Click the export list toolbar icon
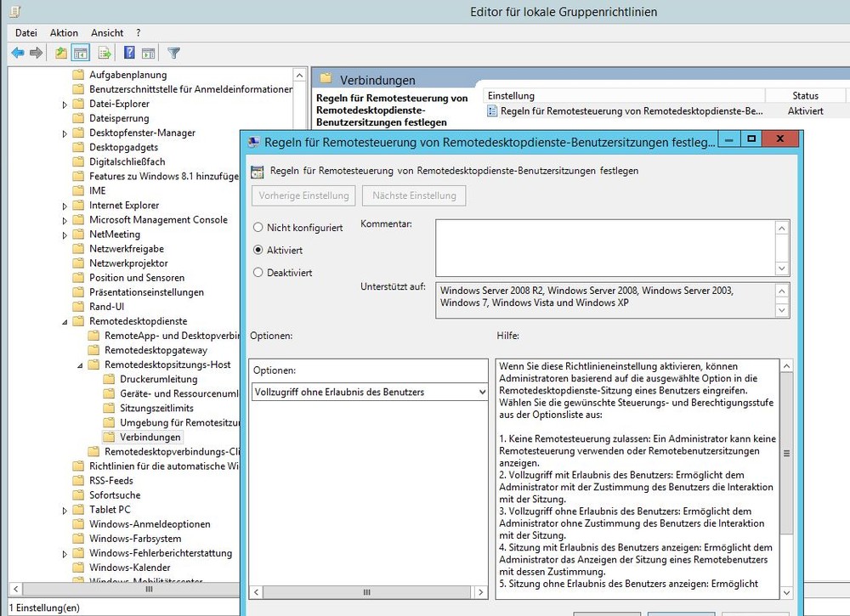Viewport: 850px width, 616px height. (x=105, y=53)
